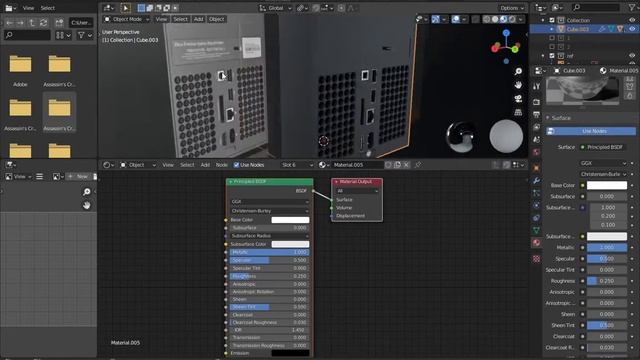The width and height of the screenshot is (640, 360).
Task: Click the Principled BSDF surface shader button
Action: coord(604,147)
